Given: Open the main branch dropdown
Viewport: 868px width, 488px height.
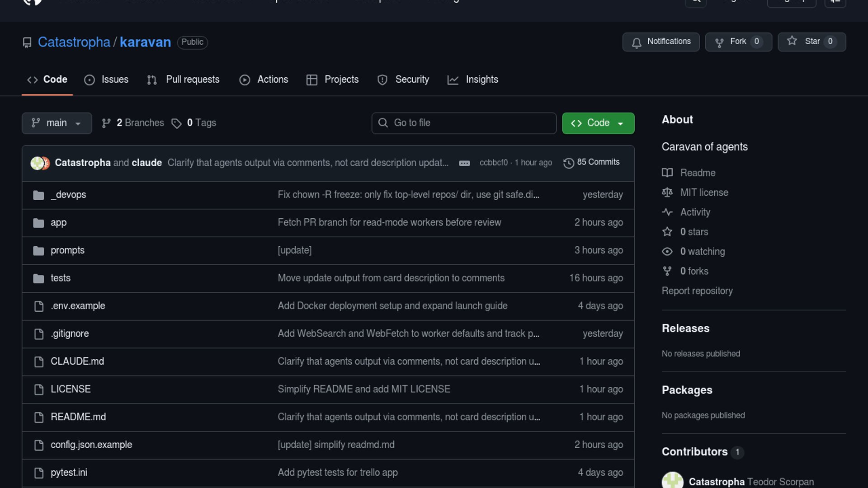Looking at the screenshot, I should (x=57, y=123).
